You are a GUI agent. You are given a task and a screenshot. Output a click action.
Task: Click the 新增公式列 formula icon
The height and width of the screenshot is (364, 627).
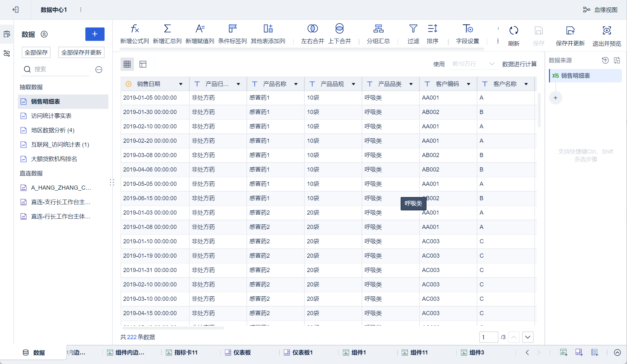pyautogui.click(x=135, y=29)
